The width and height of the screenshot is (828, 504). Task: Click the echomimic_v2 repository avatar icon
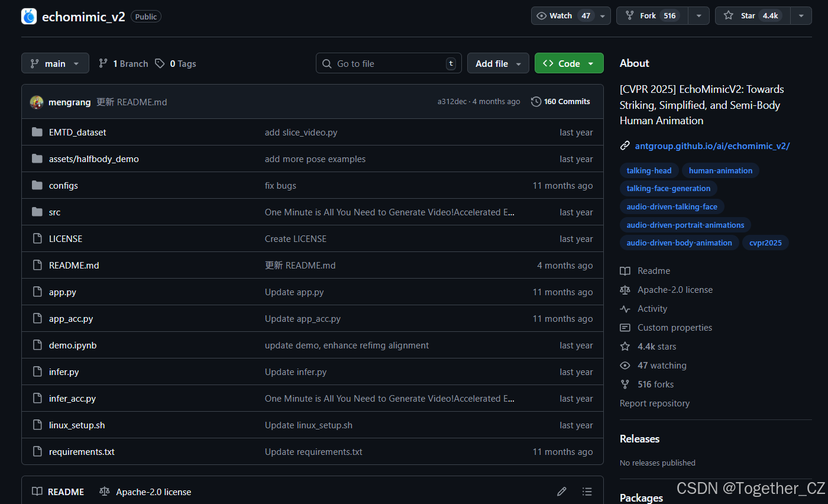point(29,16)
